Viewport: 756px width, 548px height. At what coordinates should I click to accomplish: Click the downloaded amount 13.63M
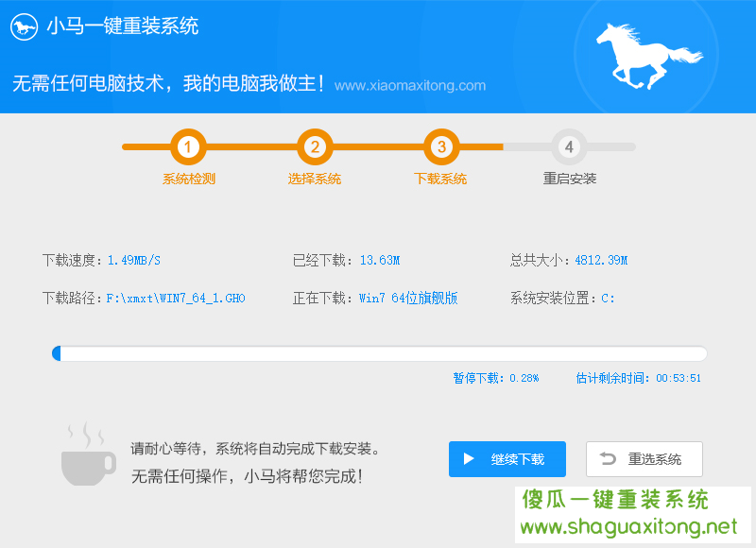(x=380, y=260)
